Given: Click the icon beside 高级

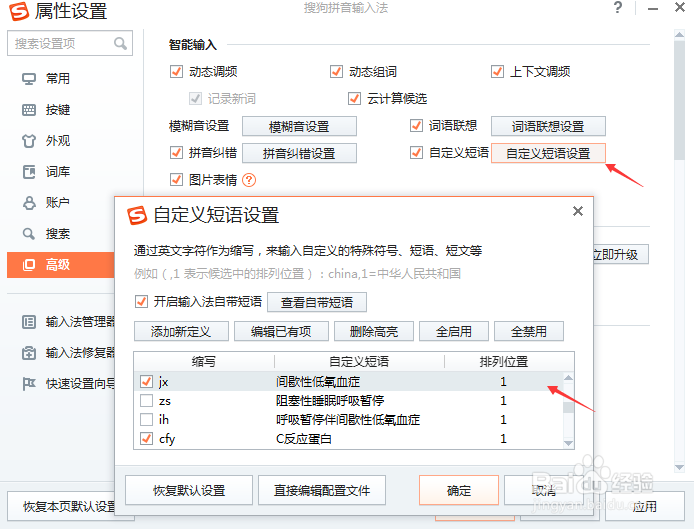Looking at the screenshot, I should 29,265.
